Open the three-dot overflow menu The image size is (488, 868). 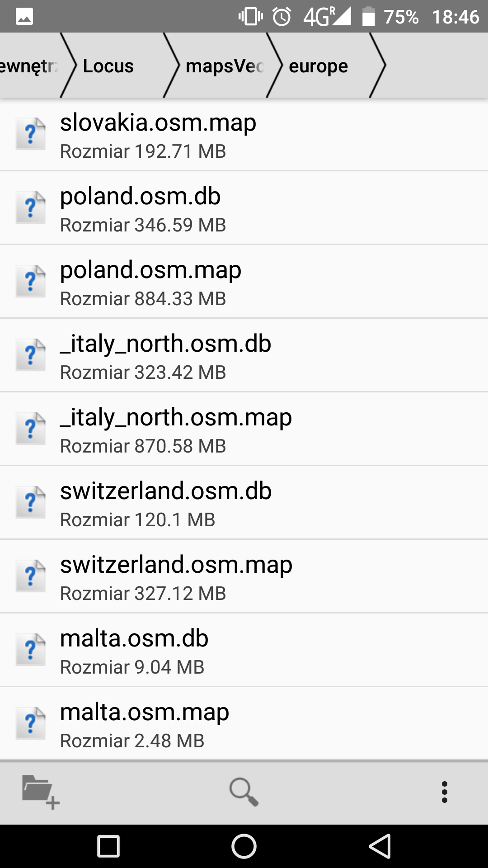point(445,792)
